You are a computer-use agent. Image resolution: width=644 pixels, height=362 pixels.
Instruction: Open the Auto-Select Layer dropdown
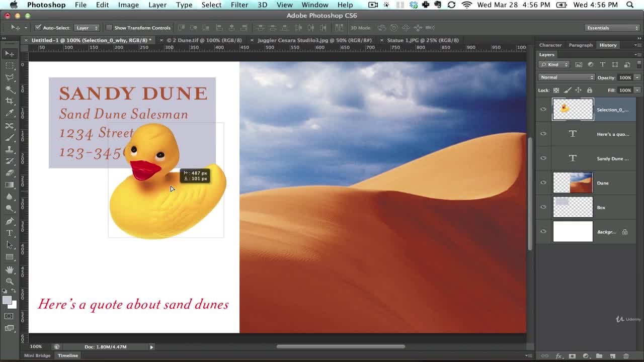87,28
